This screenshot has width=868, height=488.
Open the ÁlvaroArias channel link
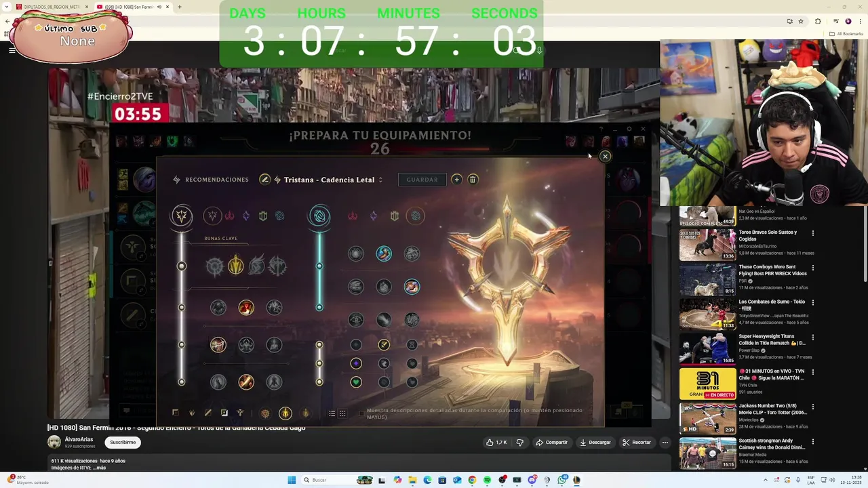click(79, 439)
